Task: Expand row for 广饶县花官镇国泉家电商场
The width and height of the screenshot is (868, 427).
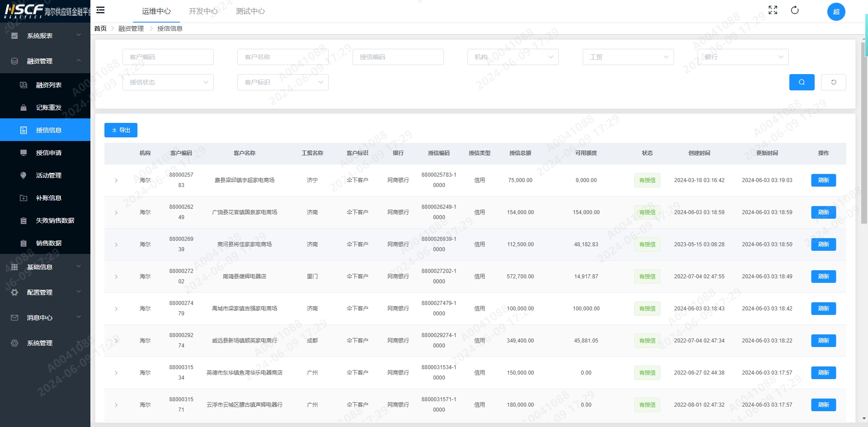Action: coord(116,212)
